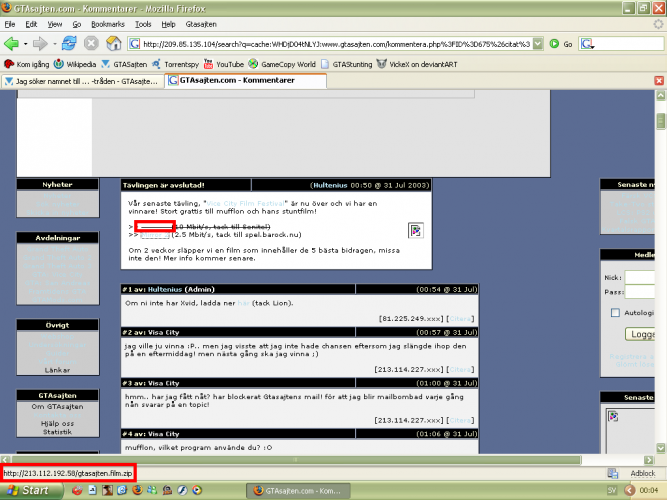Click the GTAsajten.com taskbar button
Image resolution: width=667 pixels, height=500 pixels.
298,491
